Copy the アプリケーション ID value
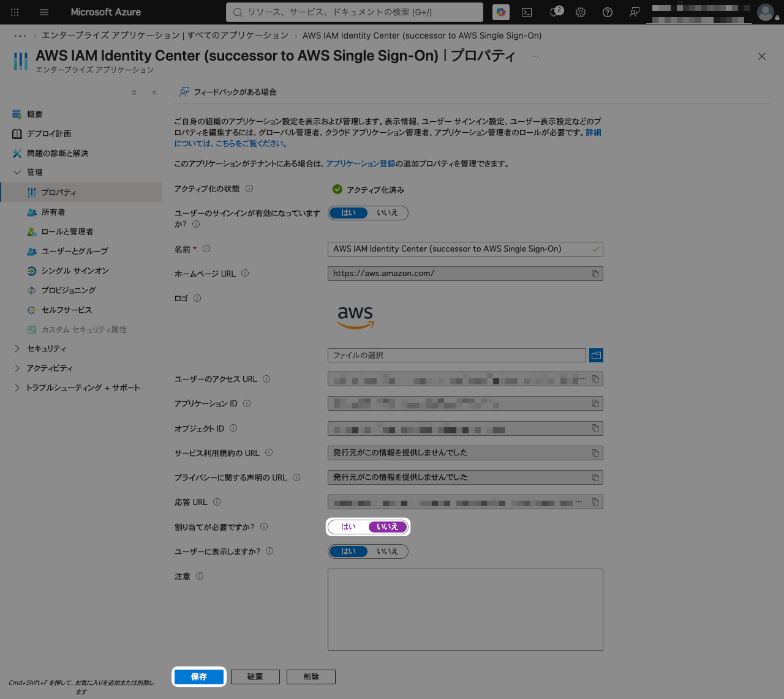This screenshot has width=784, height=699. coord(595,403)
